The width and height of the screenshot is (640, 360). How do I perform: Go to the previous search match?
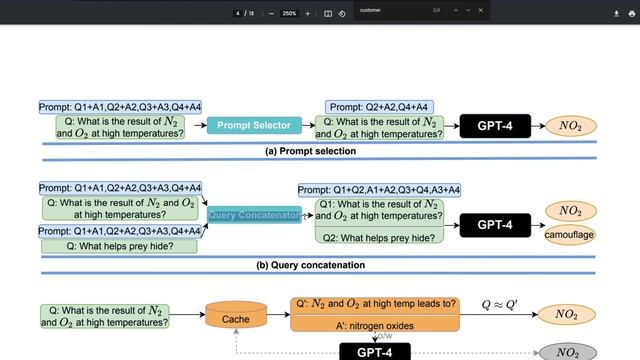point(456,10)
